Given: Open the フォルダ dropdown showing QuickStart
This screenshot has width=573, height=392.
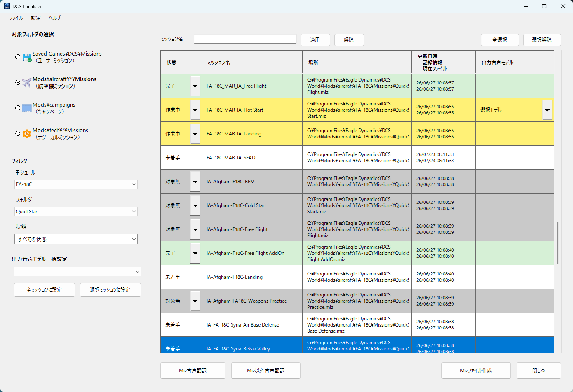Looking at the screenshot, I should click(76, 212).
